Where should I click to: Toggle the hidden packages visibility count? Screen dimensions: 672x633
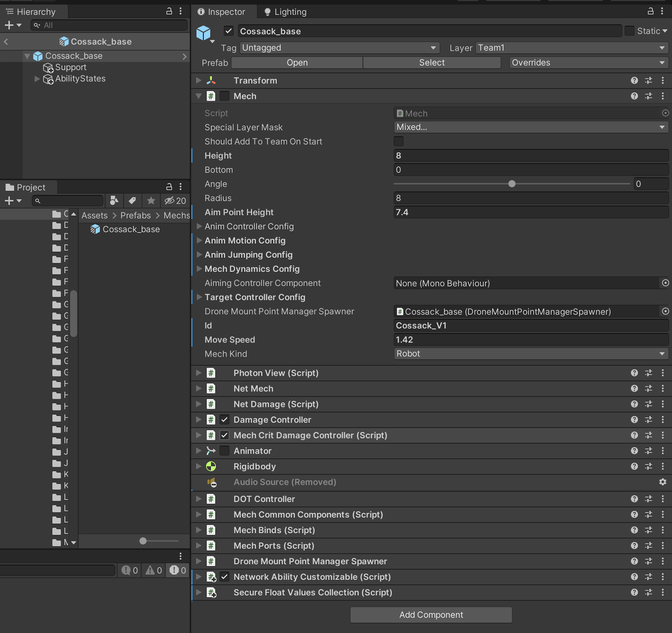(x=175, y=201)
